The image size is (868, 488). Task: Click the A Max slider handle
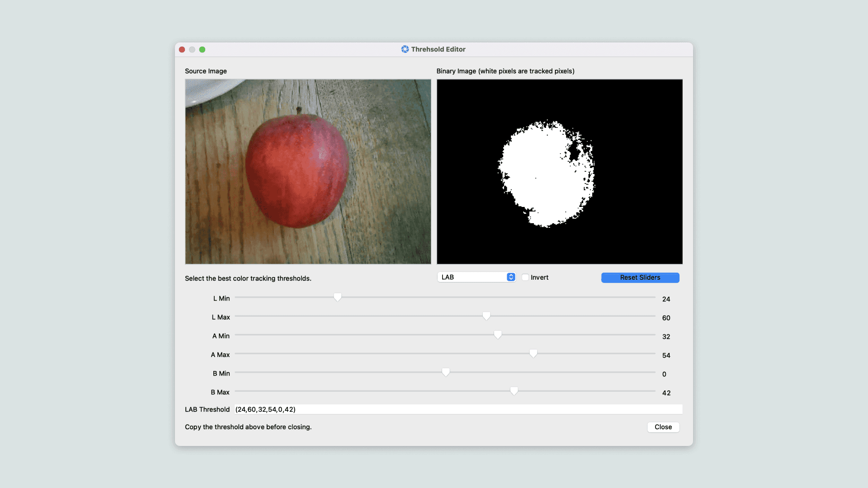click(533, 353)
